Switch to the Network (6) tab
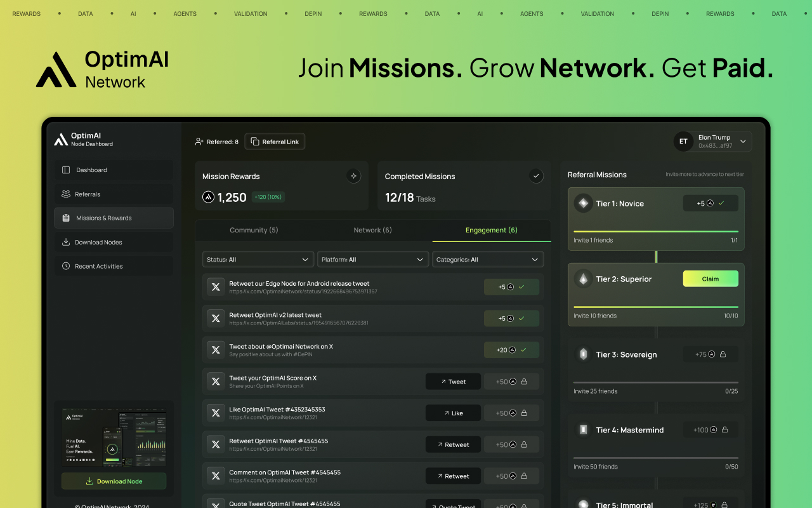The image size is (812, 508). pyautogui.click(x=372, y=230)
